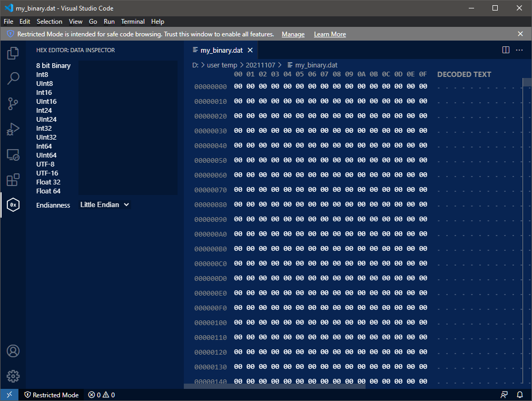Click the UTF-16 inspector label
The image size is (532, 401).
coord(47,173)
